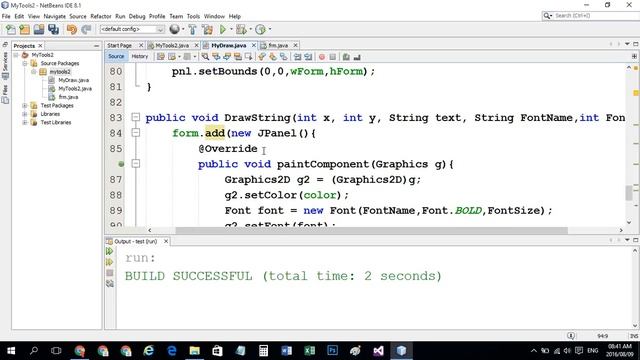Open the dropdown arrow beside Debug Project
This screenshot has width=640, height=360.
click(250, 29)
